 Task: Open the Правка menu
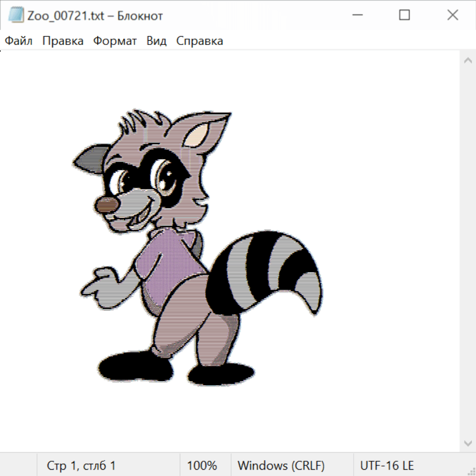point(62,41)
